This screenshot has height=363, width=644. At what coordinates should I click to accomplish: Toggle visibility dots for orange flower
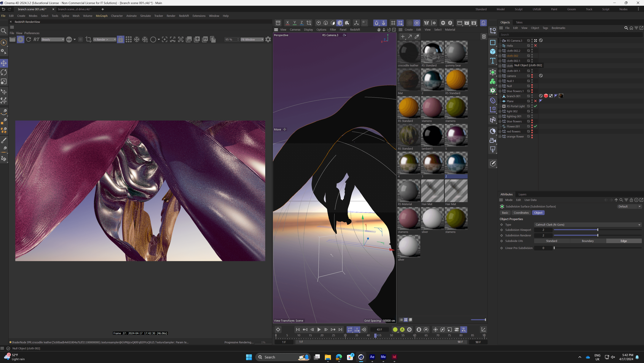click(532, 137)
